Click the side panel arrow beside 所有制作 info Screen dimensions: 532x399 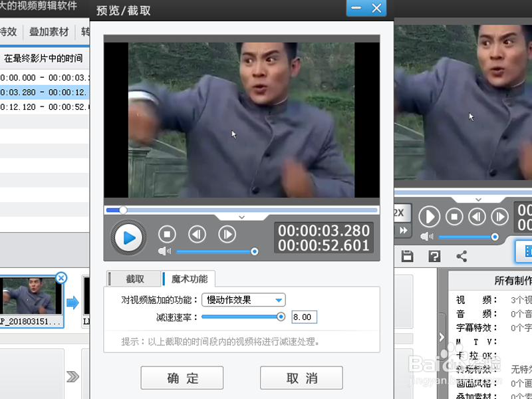(442, 337)
